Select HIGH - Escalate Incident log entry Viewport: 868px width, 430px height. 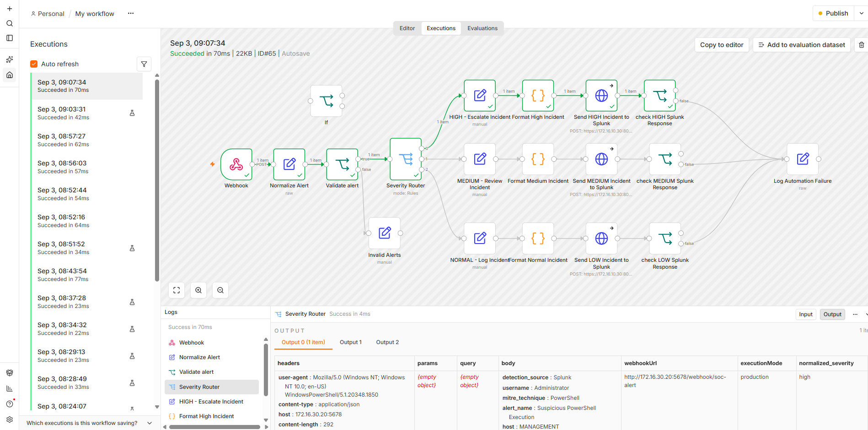(x=212, y=402)
